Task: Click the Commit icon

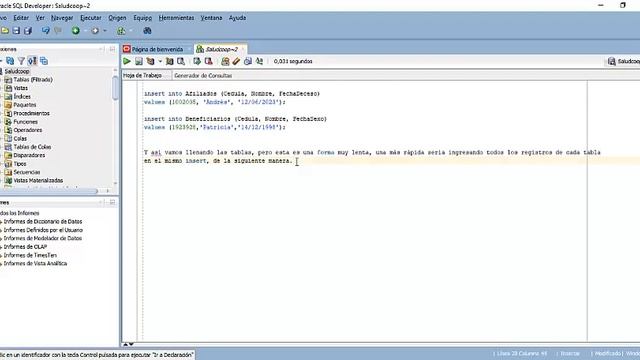Action: point(197,61)
